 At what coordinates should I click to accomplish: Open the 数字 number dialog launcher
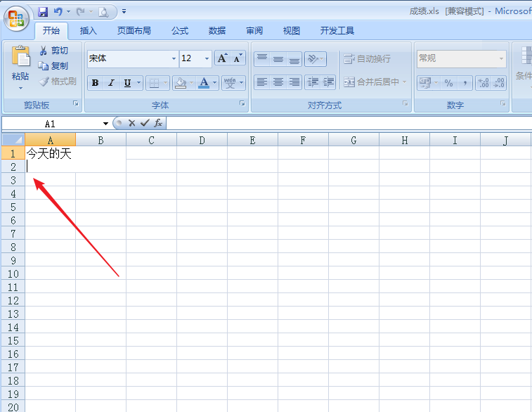(502, 103)
